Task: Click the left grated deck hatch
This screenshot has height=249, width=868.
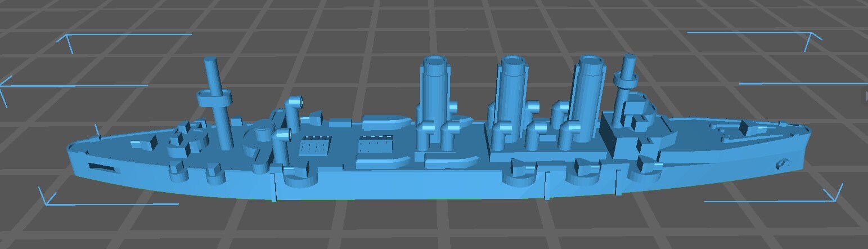Action: [313, 148]
